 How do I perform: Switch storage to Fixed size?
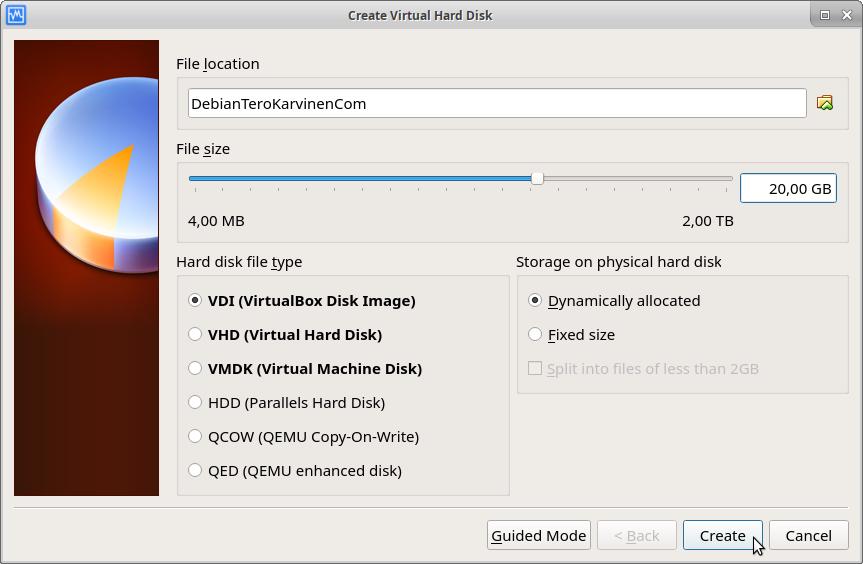click(535, 335)
